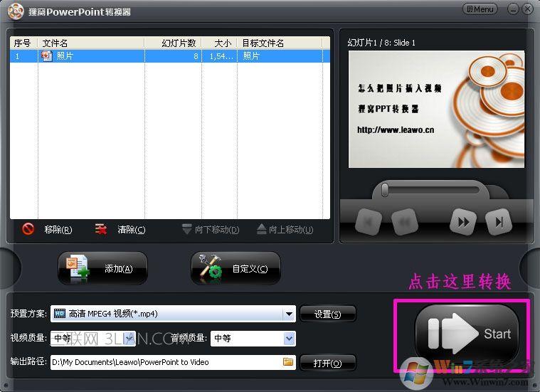Expand the preset profile (预置方案) dropdown
This screenshot has width=540, height=392.
[x=289, y=314]
